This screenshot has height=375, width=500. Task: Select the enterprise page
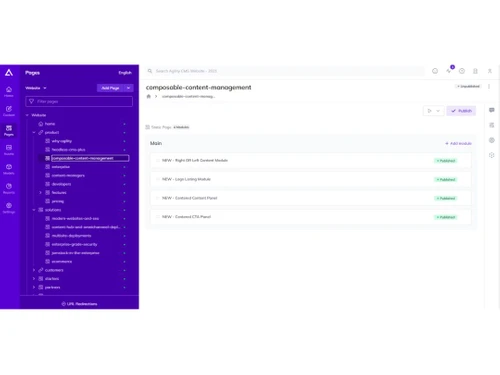click(61, 167)
